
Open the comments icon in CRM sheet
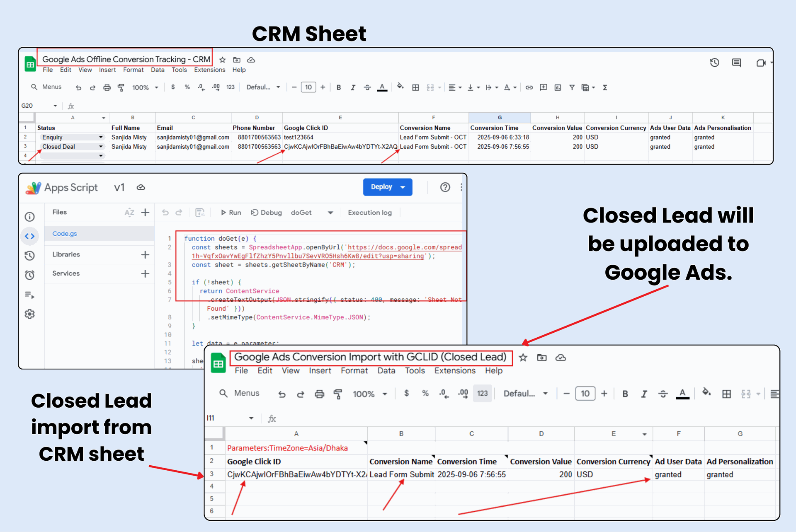tap(736, 63)
